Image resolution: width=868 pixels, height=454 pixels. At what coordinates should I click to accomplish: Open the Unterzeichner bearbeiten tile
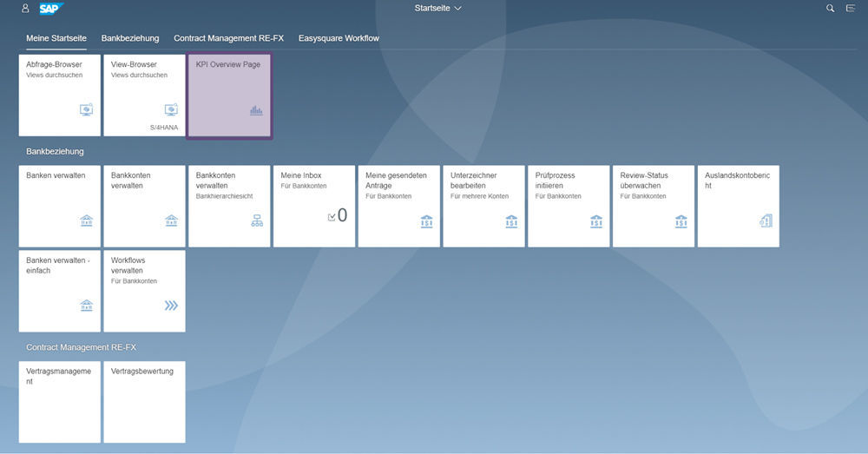coord(483,206)
